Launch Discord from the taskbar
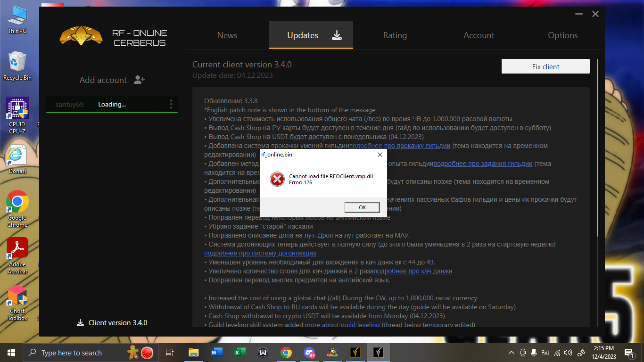644x362 pixels. (x=309, y=353)
